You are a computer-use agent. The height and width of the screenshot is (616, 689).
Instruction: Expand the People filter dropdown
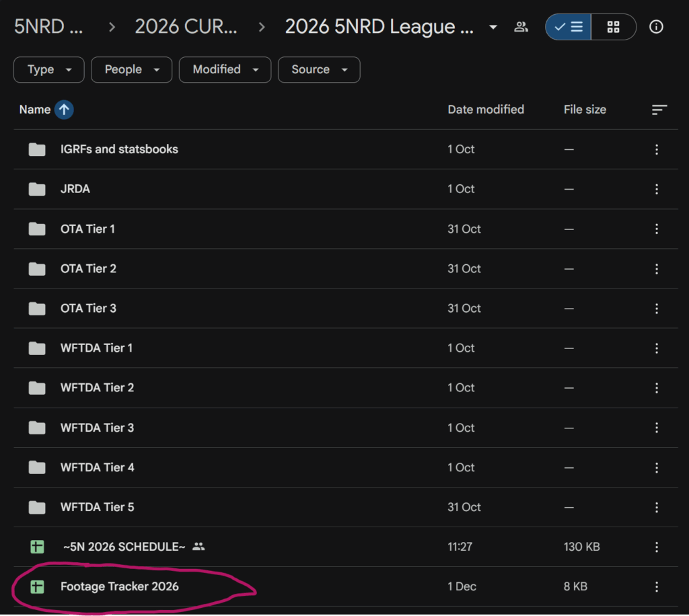(x=131, y=70)
